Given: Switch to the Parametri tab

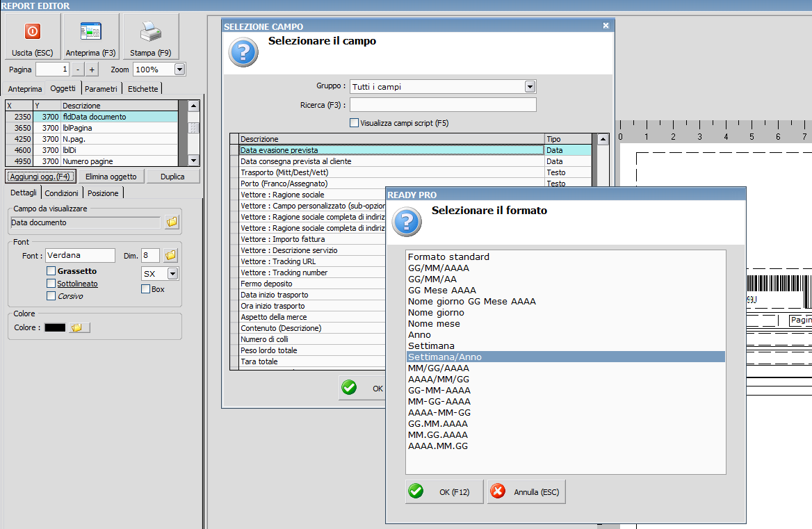Looking at the screenshot, I should [101, 89].
